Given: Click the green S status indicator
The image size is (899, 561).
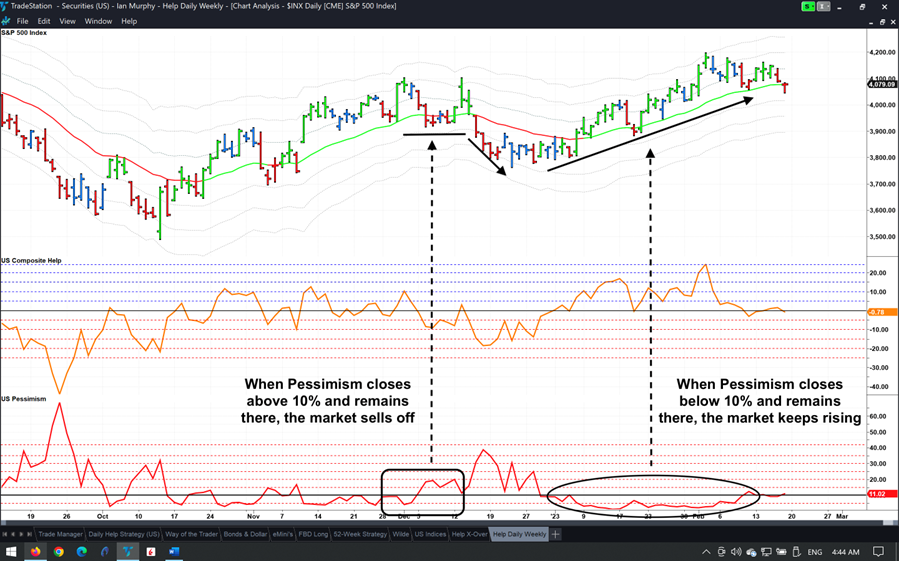Looking at the screenshot, I should 808,7.
